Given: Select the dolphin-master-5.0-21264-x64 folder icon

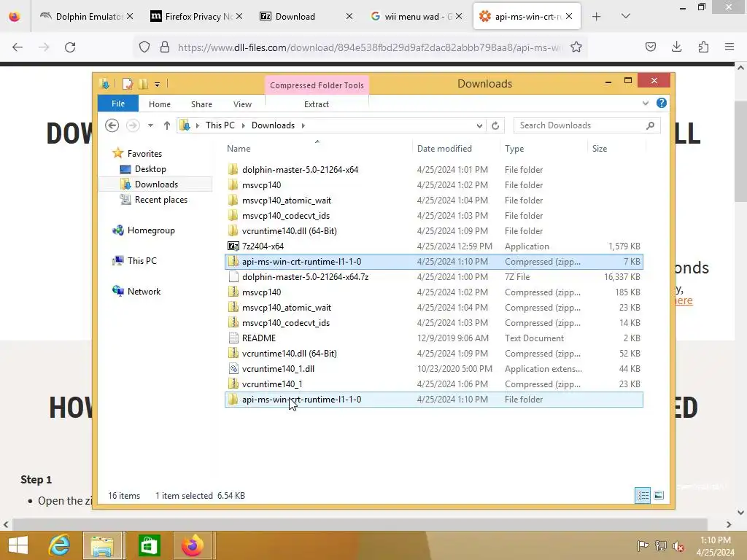Looking at the screenshot, I should 233,169.
